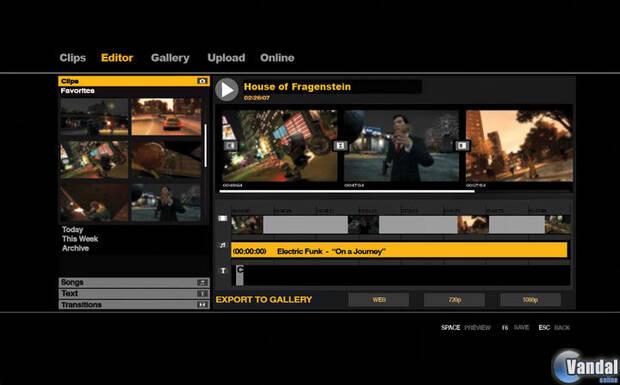This screenshot has height=385, width=620.
Task: Switch to the Clips tab
Action: pyautogui.click(x=72, y=58)
